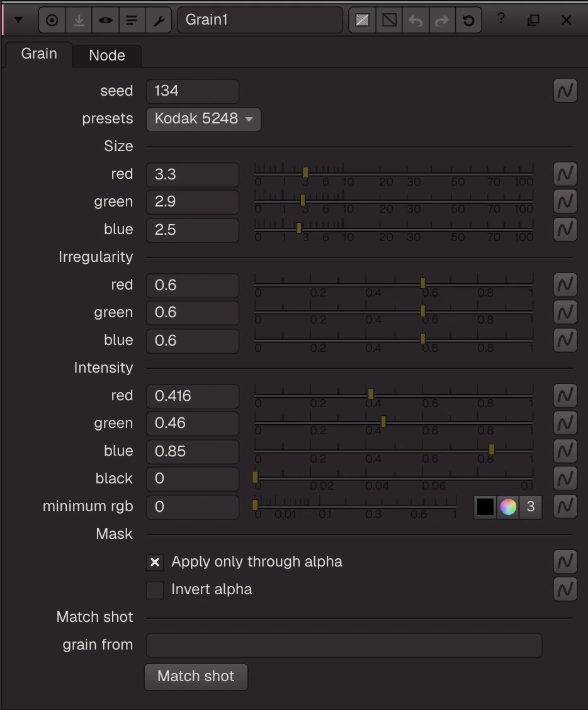Close the Grain1 properties panel
This screenshot has width=588, height=710.
(x=566, y=20)
